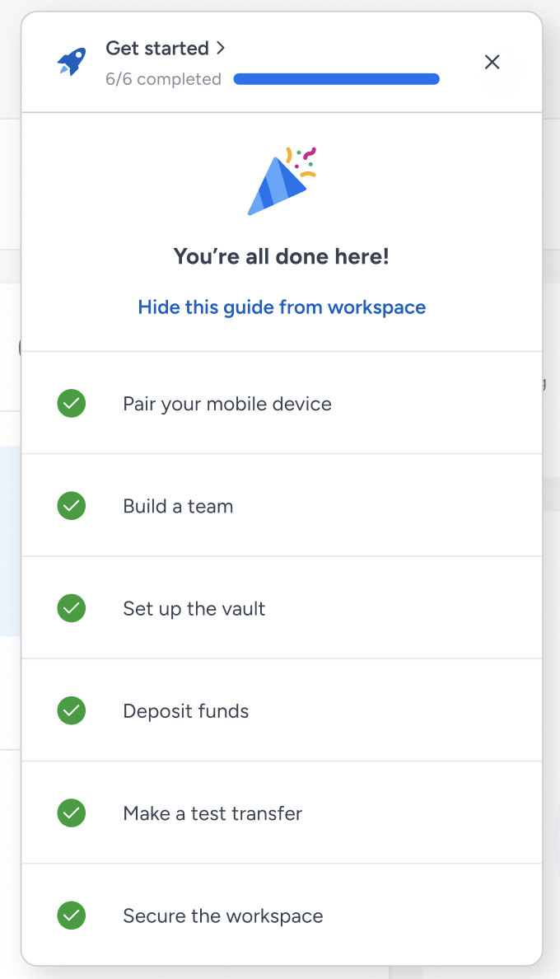Hide this guide from workspace
The height and width of the screenshot is (979, 560).
click(282, 307)
